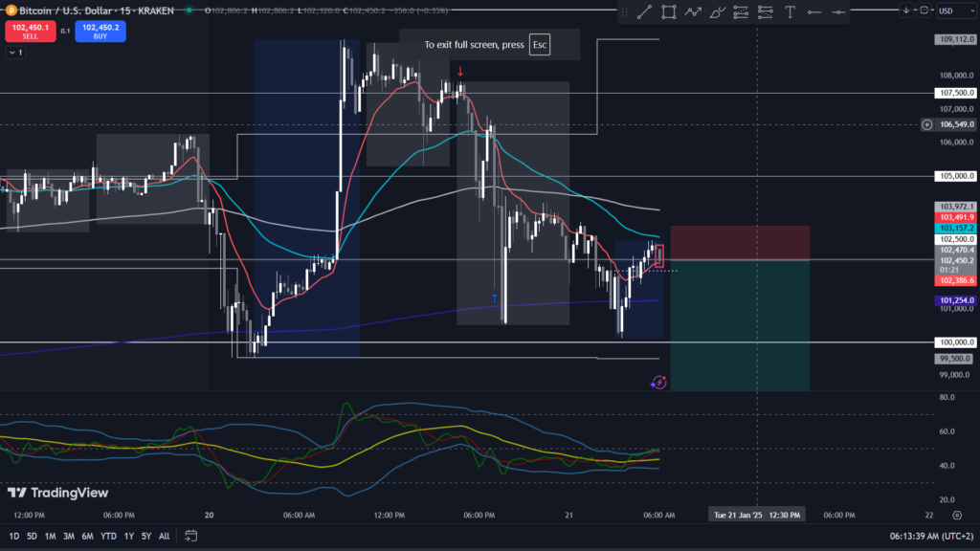
Task: Click the 0.1 order quantity field
Action: (65, 31)
